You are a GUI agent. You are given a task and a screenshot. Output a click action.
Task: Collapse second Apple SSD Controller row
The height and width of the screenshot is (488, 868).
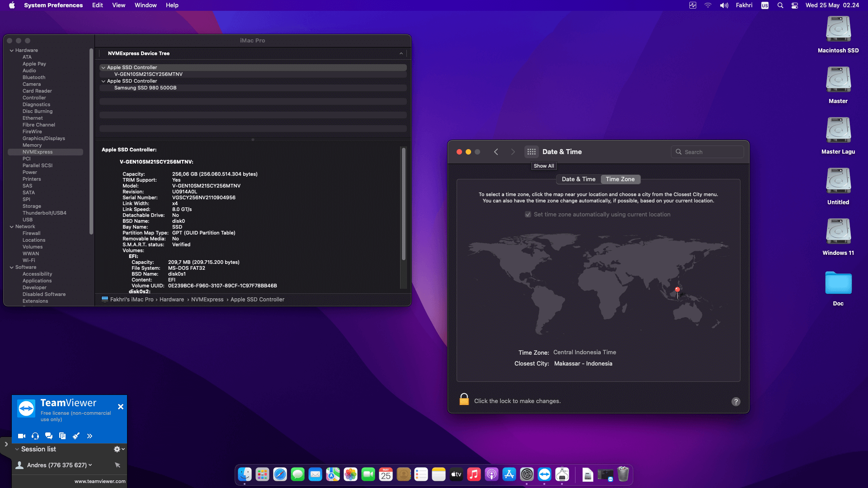point(104,81)
